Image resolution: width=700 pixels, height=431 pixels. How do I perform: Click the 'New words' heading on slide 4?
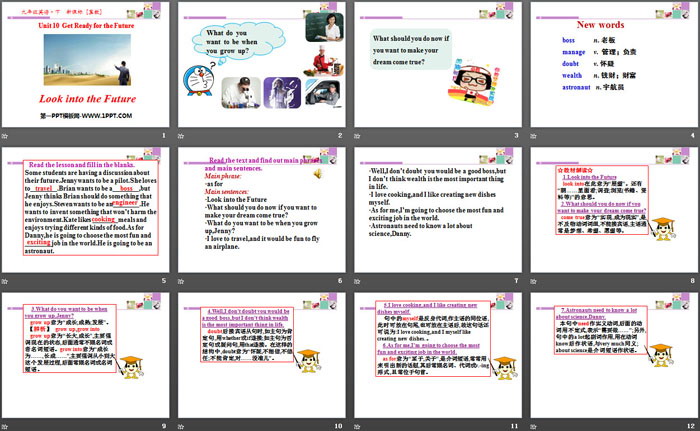point(600,25)
